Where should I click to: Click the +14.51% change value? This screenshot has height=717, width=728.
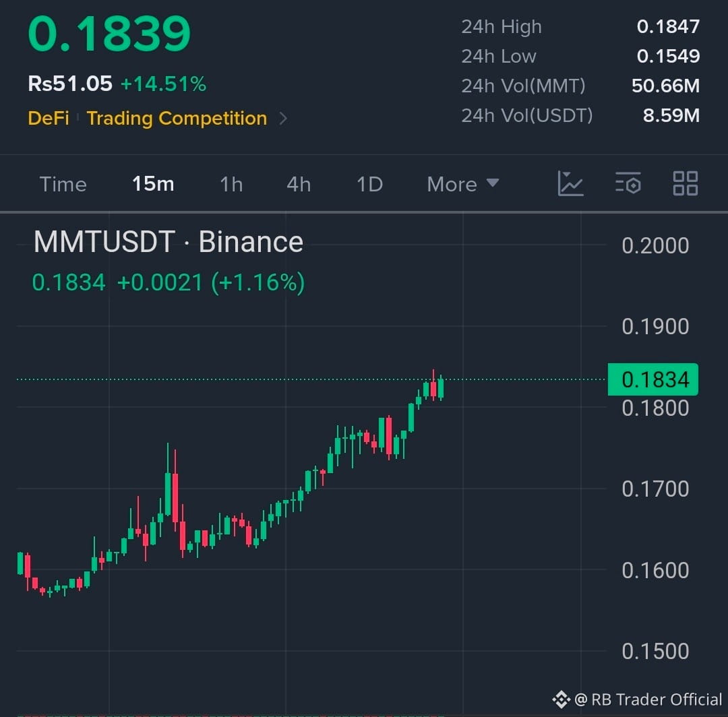163,84
